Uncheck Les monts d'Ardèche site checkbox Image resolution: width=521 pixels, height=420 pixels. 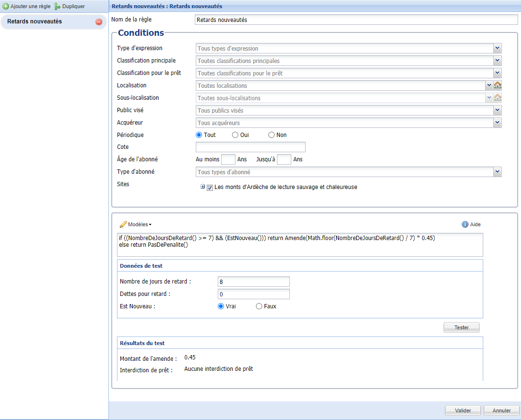click(x=210, y=188)
